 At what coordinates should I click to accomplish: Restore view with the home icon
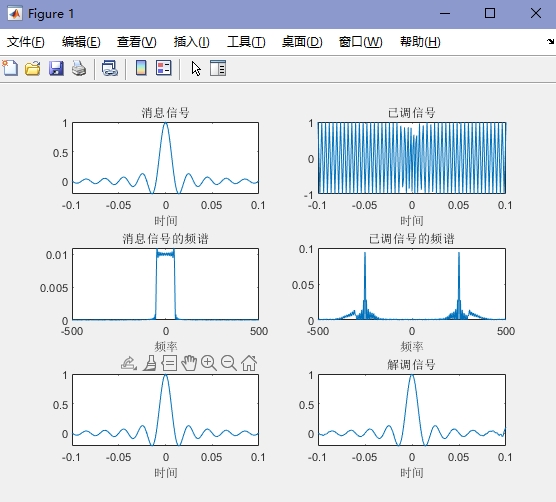[x=249, y=363]
